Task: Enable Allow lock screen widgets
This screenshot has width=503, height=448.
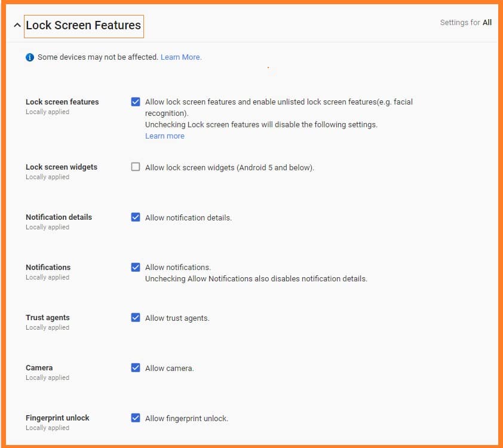Action: coord(136,167)
